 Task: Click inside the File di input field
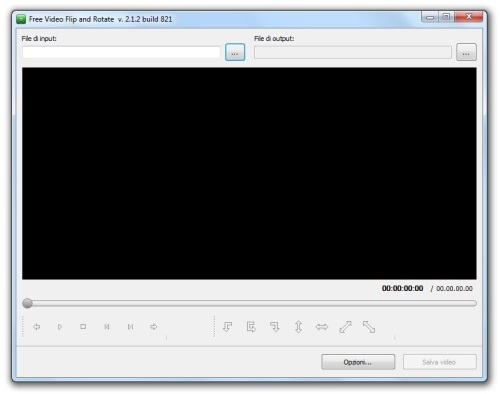(x=121, y=53)
